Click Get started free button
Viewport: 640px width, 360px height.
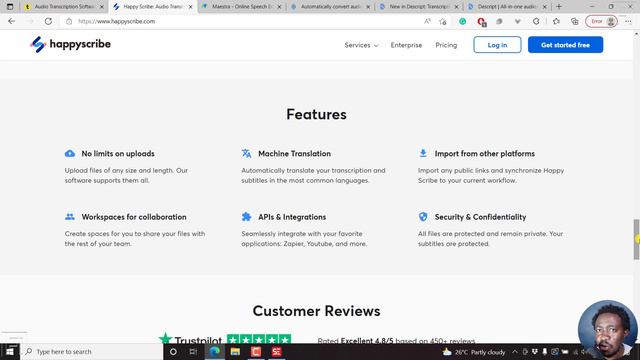[x=565, y=45]
